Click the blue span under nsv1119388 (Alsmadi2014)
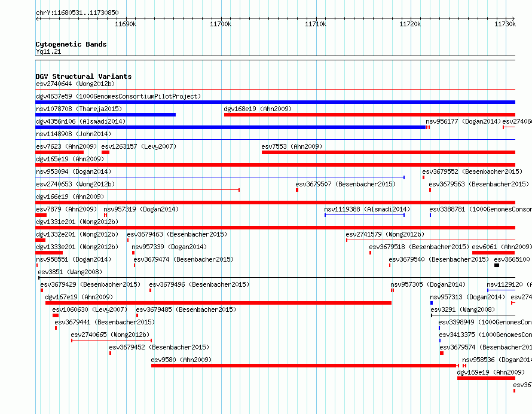Image resolution: width=532 pixels, height=414 pixels. (x=365, y=215)
